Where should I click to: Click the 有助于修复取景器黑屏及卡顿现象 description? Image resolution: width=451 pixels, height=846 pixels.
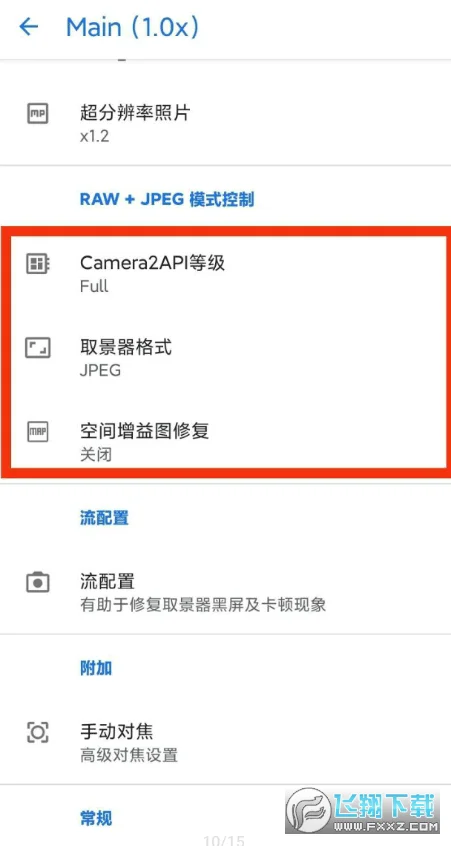click(203, 604)
